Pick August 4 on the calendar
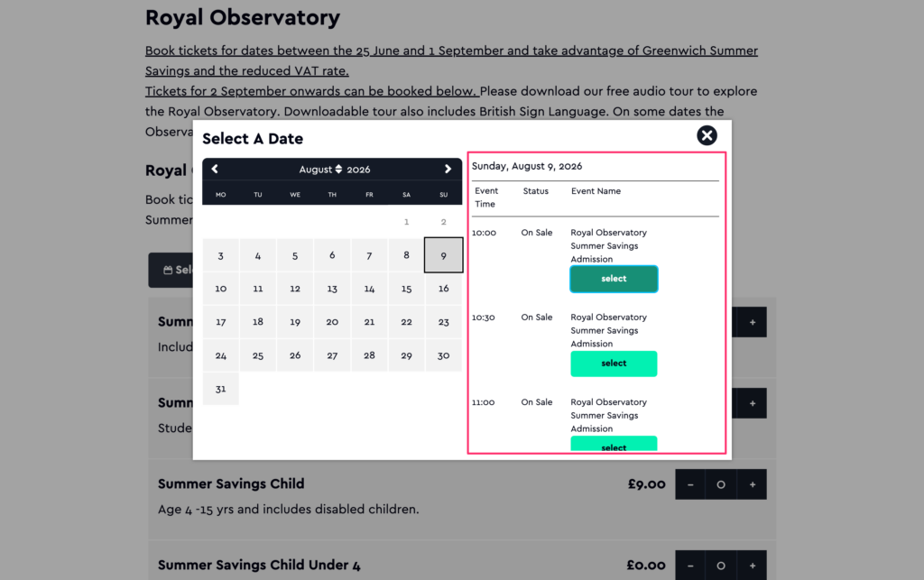 tap(257, 255)
